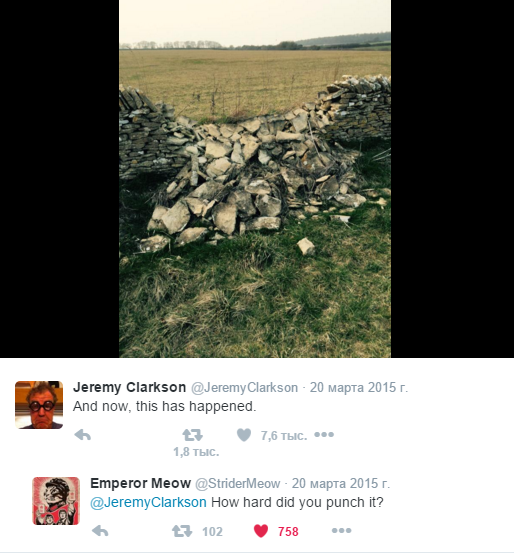Open the reply's 20 марта 2015 timestamp
514x554 pixels.
[x=341, y=483]
